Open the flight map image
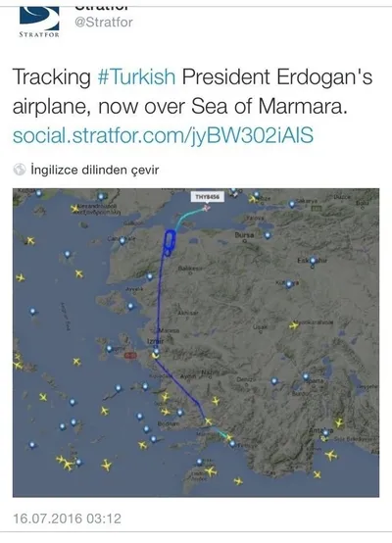The image size is (392, 543). [x=196, y=342]
